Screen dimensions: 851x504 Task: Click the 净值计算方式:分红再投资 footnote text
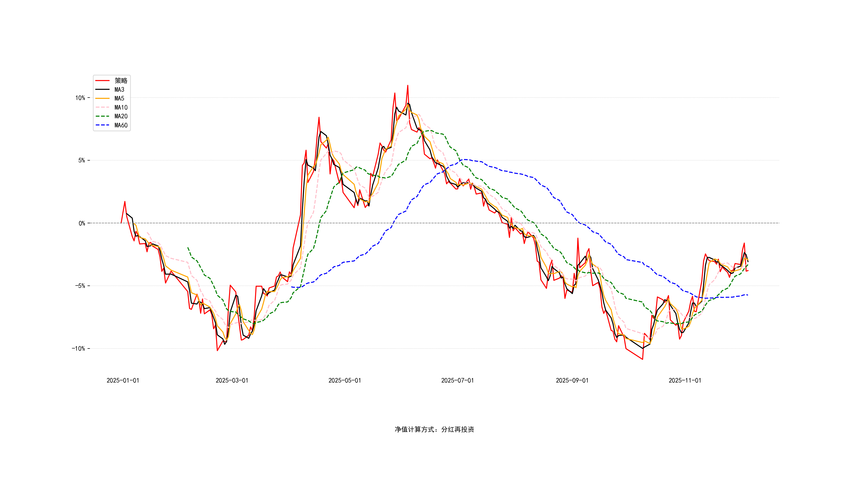434,429
